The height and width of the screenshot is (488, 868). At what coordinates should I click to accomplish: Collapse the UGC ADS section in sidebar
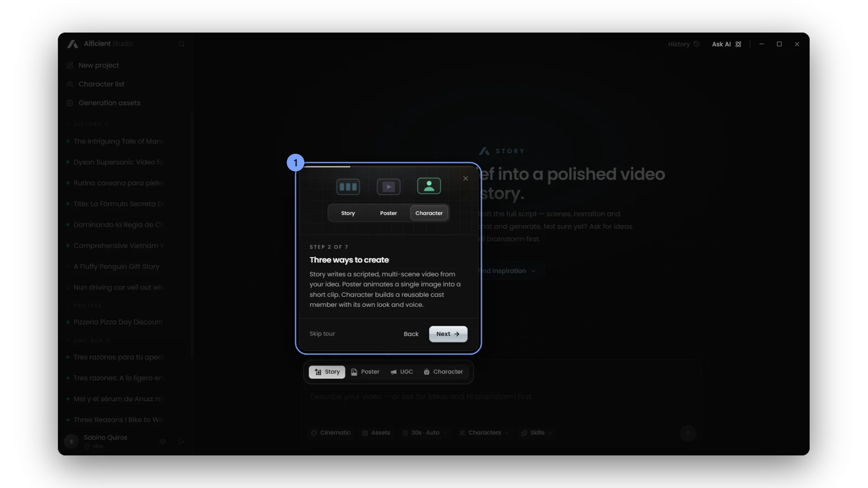pyautogui.click(x=88, y=341)
